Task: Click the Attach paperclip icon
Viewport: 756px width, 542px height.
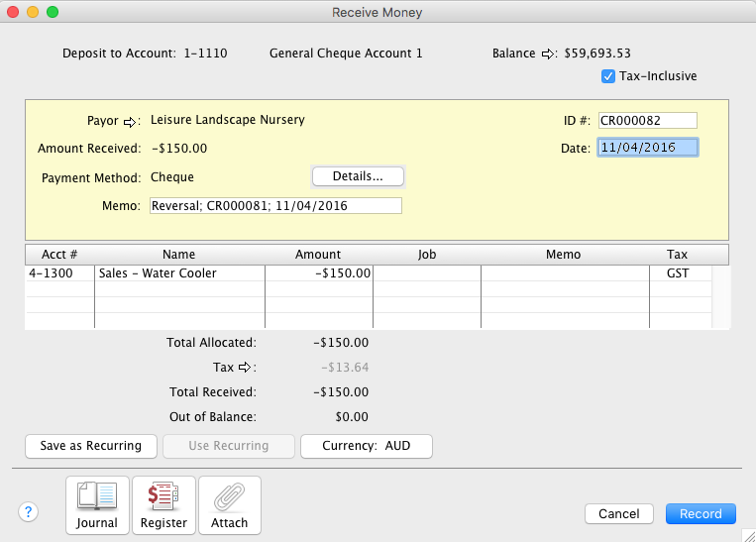Action: tap(230, 505)
